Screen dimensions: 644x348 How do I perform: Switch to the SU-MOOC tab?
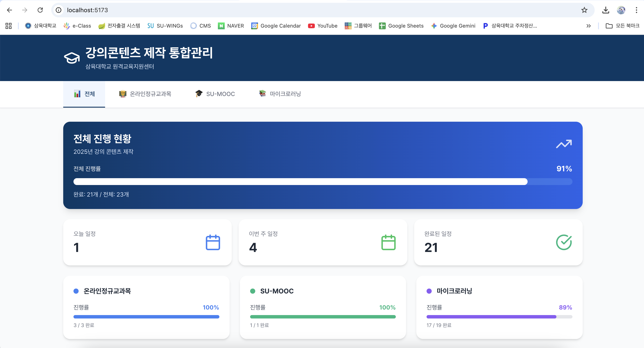pyautogui.click(x=215, y=94)
